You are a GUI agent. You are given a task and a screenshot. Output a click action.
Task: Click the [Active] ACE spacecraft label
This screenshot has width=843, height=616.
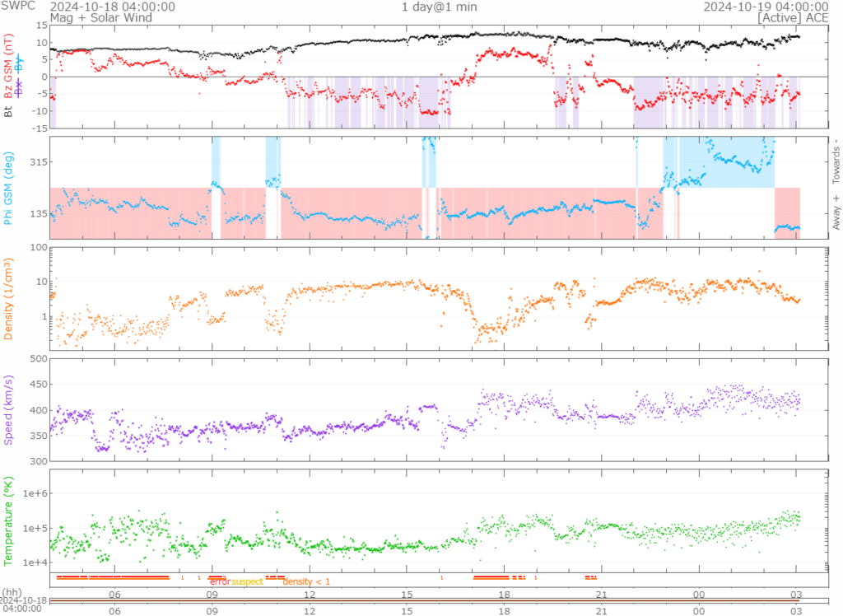click(x=793, y=18)
